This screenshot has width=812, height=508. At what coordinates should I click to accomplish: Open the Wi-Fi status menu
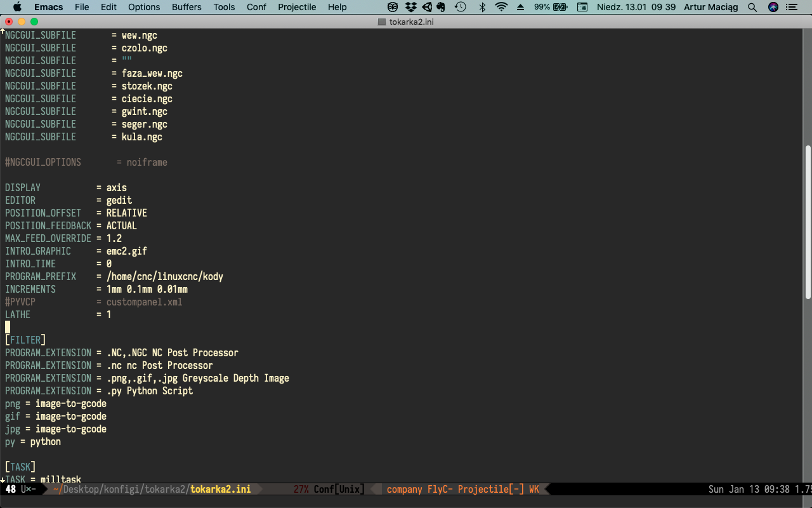pos(501,7)
